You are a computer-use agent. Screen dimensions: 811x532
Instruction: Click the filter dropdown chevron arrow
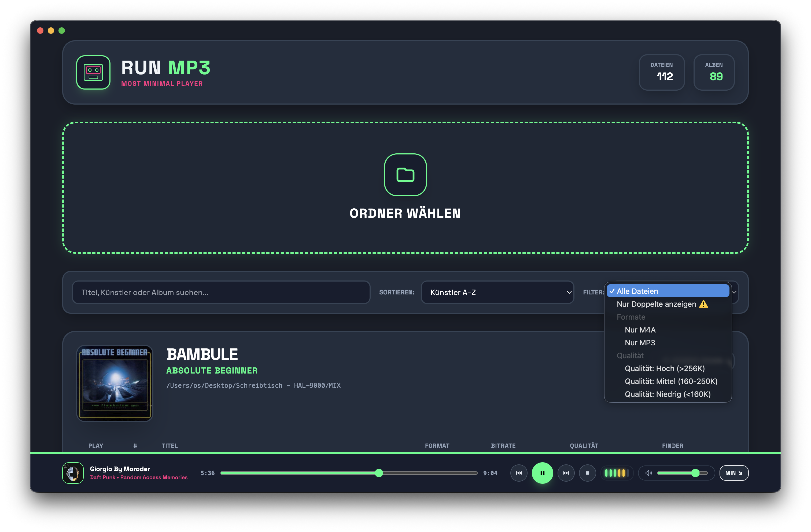click(734, 293)
